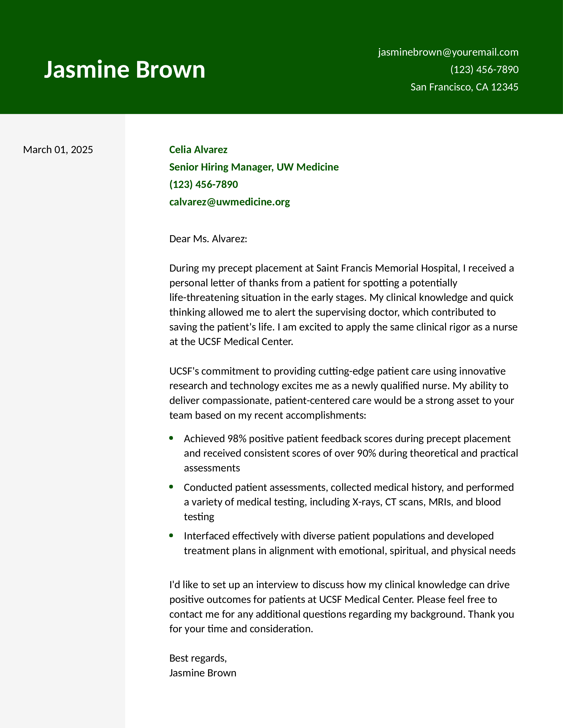Click the recipient name Celia Alvarez
Viewport: 563px width, 728px height.
click(198, 150)
